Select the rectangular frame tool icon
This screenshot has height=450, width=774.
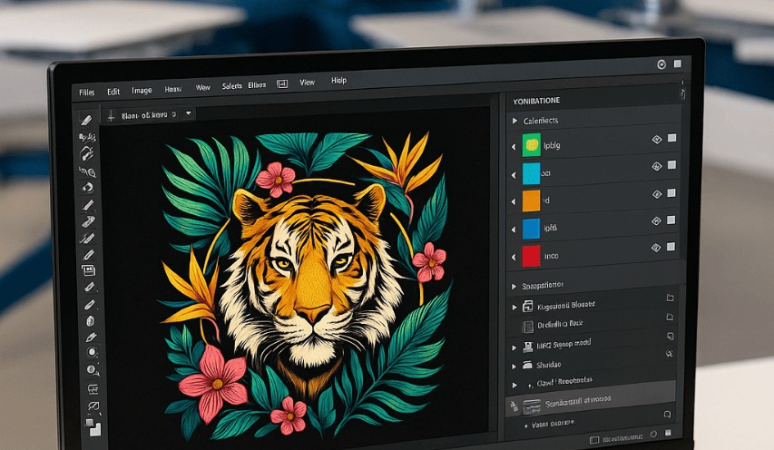[x=88, y=270]
